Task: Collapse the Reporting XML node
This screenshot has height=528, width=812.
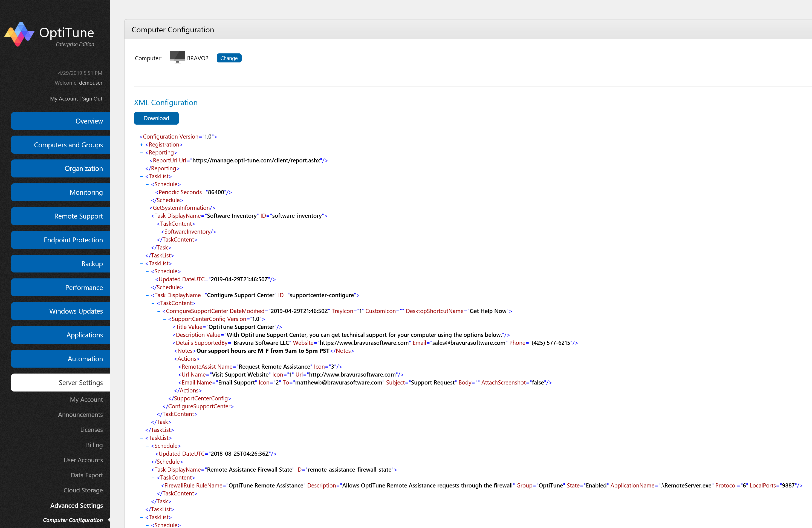Action: (141, 153)
